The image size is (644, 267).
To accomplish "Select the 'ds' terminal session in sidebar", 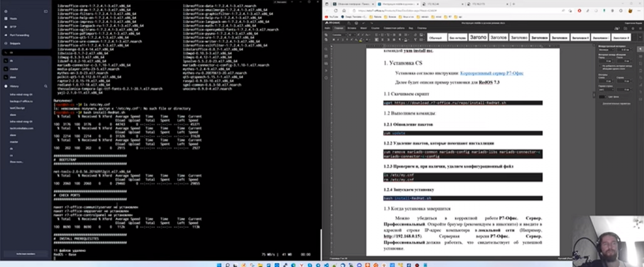I will 11,60.
